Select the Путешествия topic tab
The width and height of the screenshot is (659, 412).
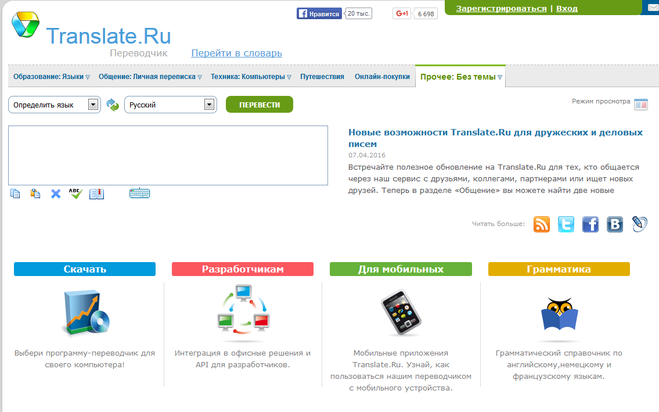click(x=321, y=77)
